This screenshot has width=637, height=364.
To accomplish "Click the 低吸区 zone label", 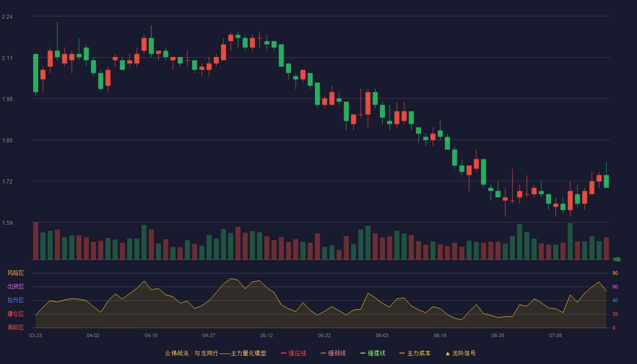I will click(x=15, y=327).
